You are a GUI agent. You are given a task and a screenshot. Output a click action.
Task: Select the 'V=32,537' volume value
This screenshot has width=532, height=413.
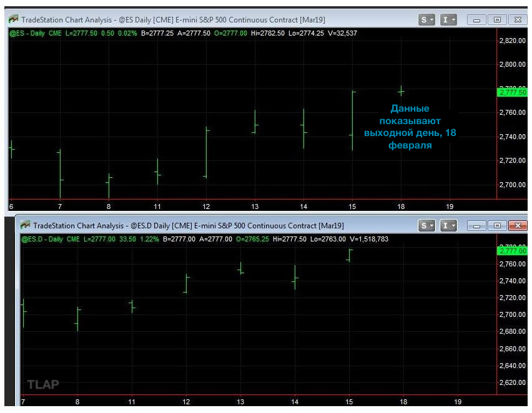click(x=342, y=33)
